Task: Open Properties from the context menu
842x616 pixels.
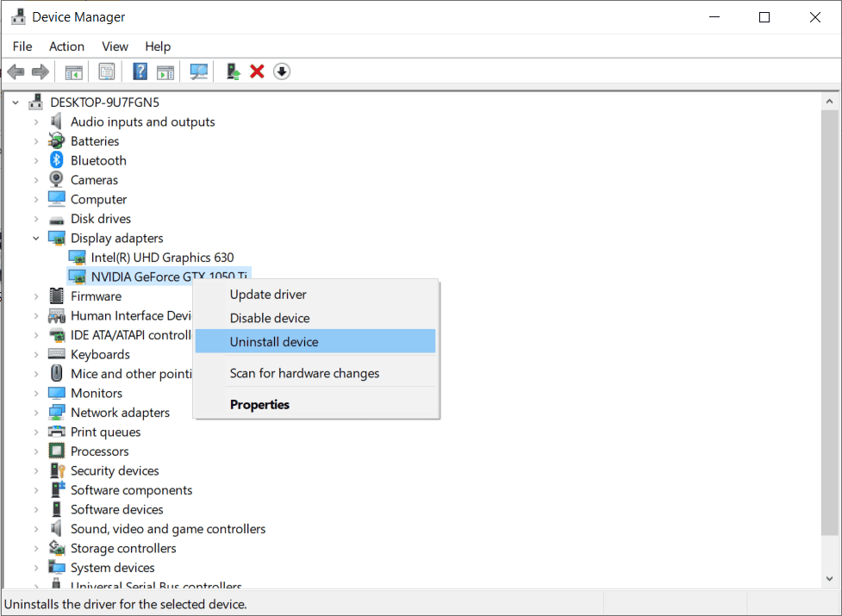Action: (x=315, y=404)
